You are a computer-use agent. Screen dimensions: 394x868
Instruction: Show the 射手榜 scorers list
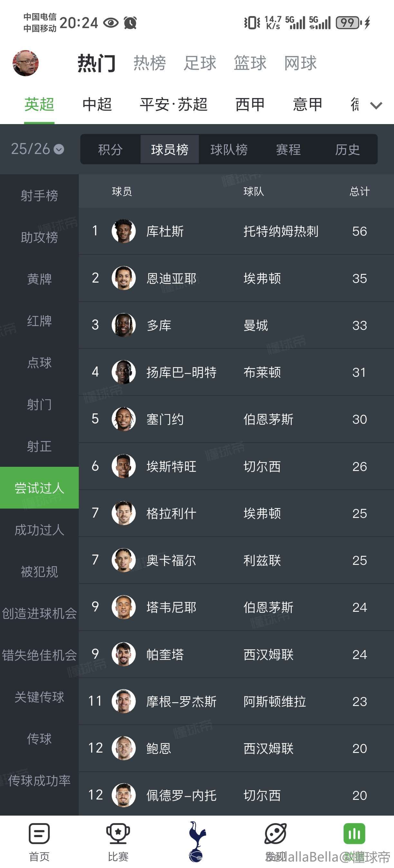point(39,195)
